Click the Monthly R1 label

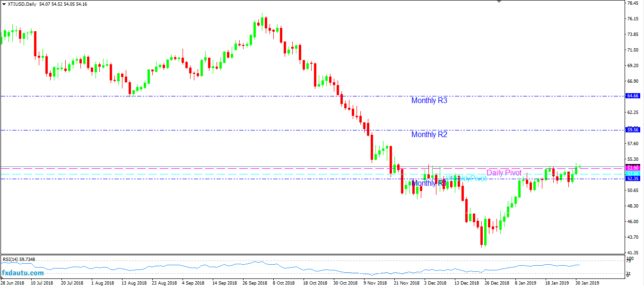(428, 183)
